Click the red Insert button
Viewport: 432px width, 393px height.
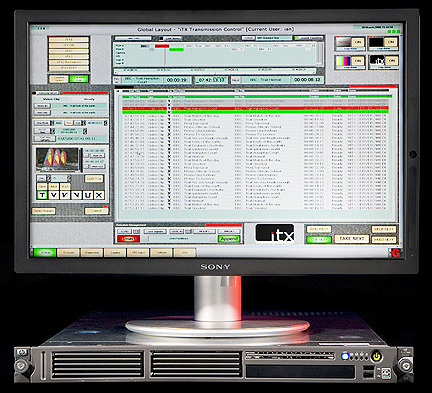[x=128, y=239]
